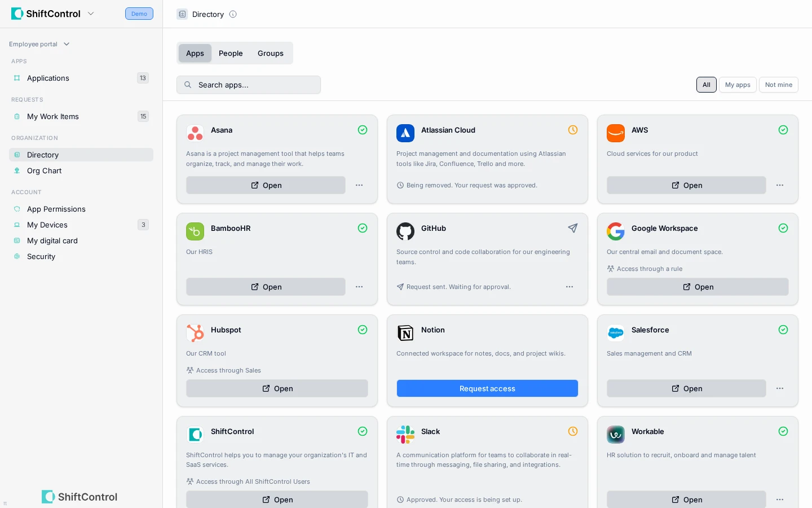The width and height of the screenshot is (812, 508).
Task: Click ShiftControl card green checkmark icon
Action: coord(363,431)
